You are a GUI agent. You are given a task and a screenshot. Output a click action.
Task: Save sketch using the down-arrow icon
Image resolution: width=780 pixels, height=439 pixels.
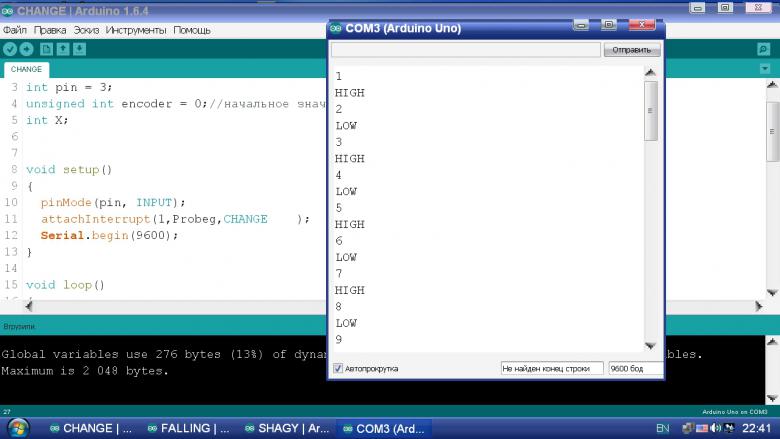pos(80,49)
